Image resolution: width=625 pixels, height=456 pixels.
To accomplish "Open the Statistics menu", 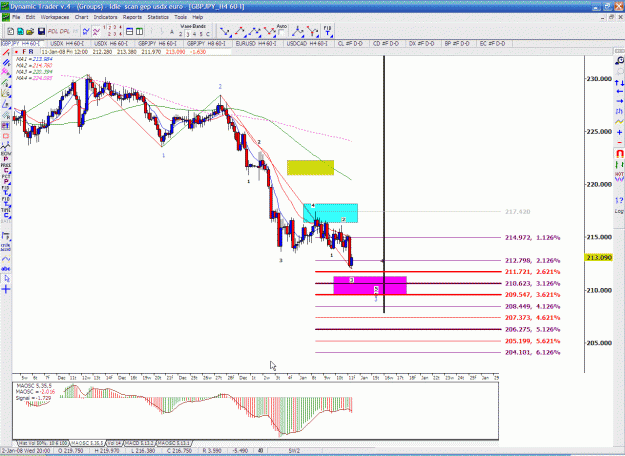I will click(x=158, y=17).
